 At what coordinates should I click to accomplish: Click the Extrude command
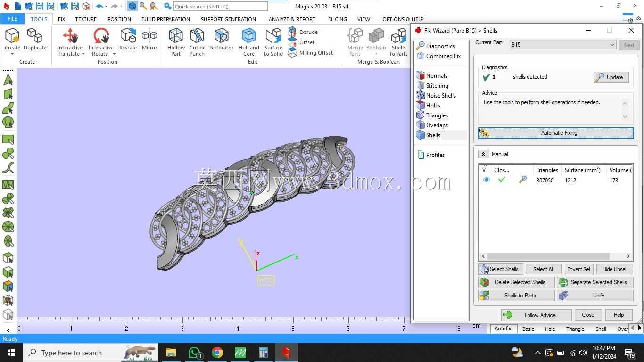303,32
